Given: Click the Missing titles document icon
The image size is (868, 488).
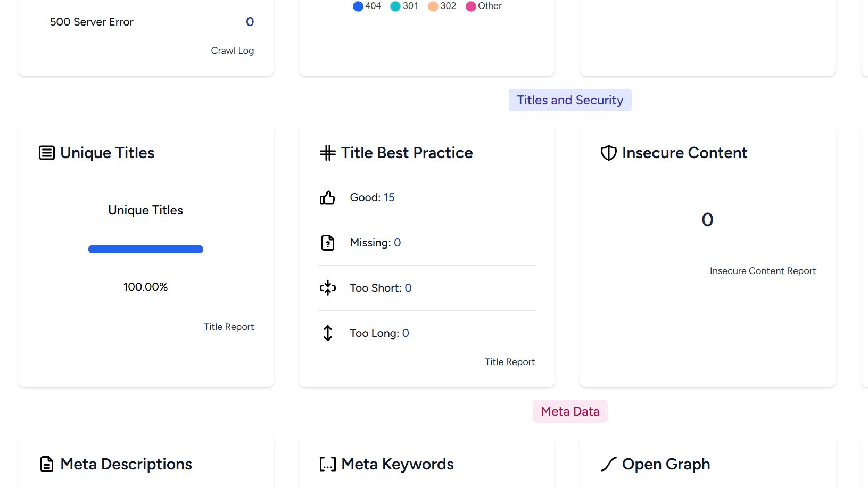Looking at the screenshot, I should [328, 243].
